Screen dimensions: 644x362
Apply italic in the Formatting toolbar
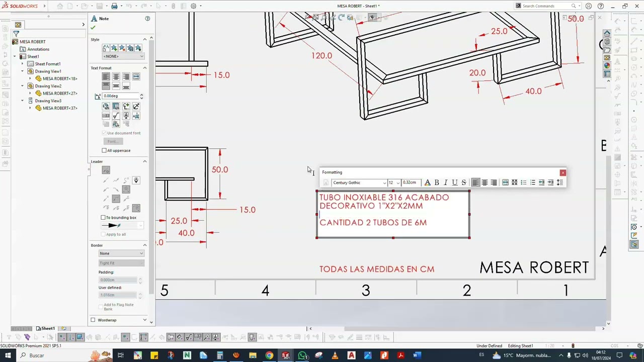[x=446, y=183]
